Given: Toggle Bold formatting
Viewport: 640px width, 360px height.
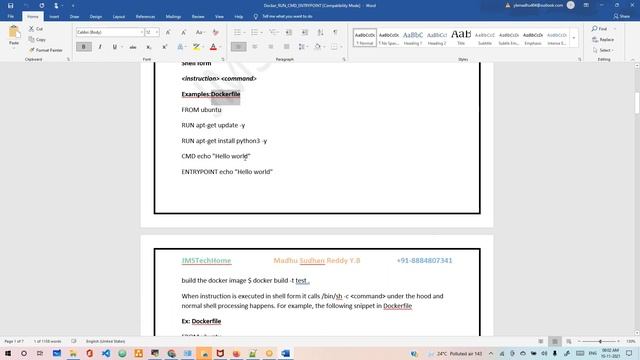Looking at the screenshot, I should click(84, 47).
